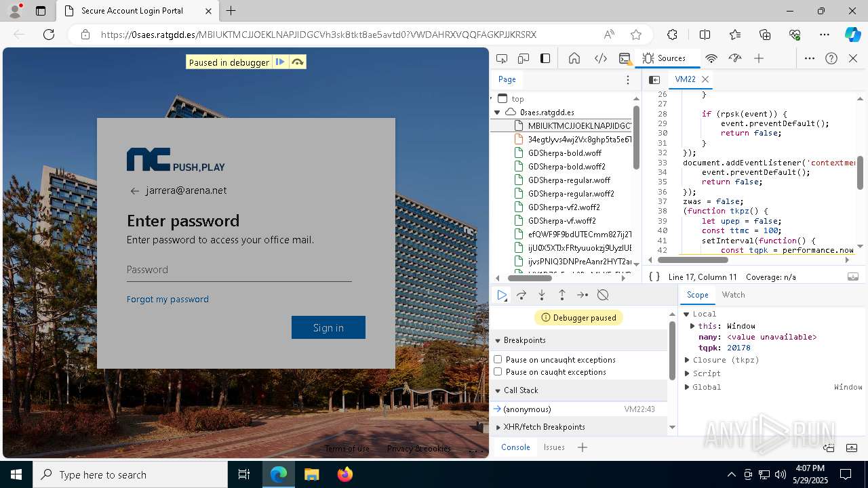Open DevTools help question-mark icon
This screenshot has width=868, height=488.
(x=831, y=58)
